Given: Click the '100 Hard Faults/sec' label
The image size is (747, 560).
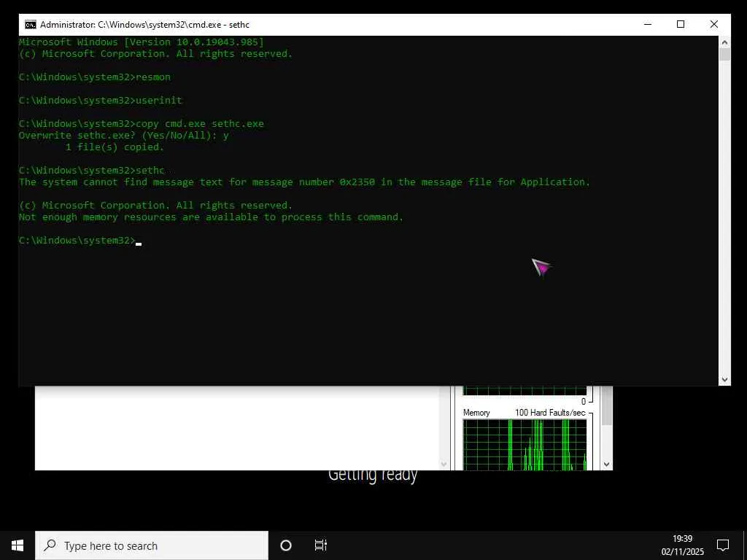Looking at the screenshot, I should tap(550, 413).
